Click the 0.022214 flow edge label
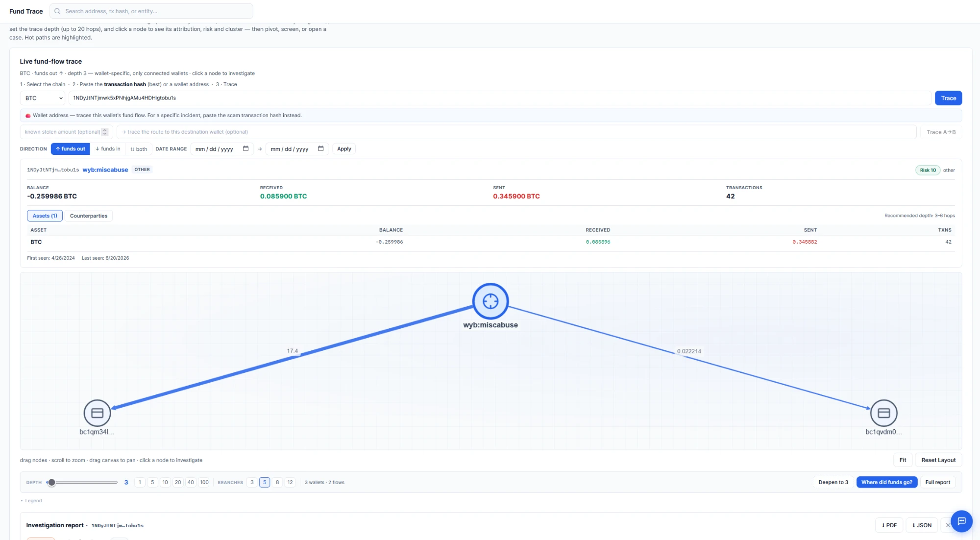 pos(689,351)
